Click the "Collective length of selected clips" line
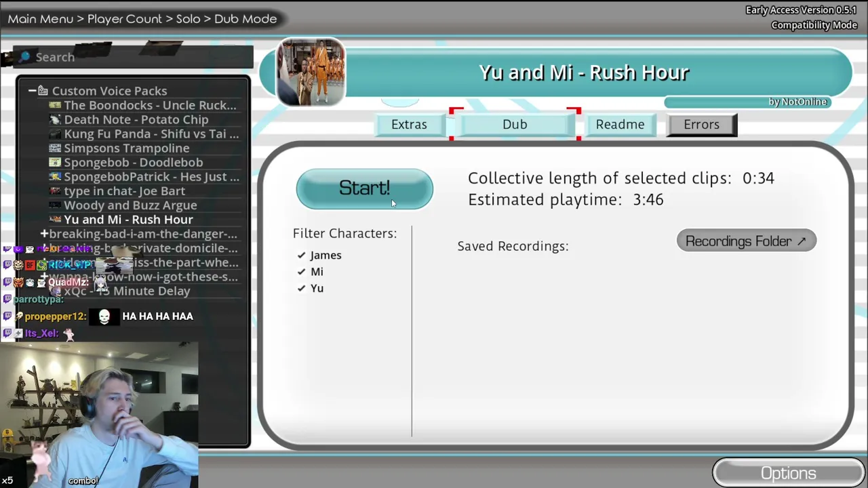 [x=620, y=178]
